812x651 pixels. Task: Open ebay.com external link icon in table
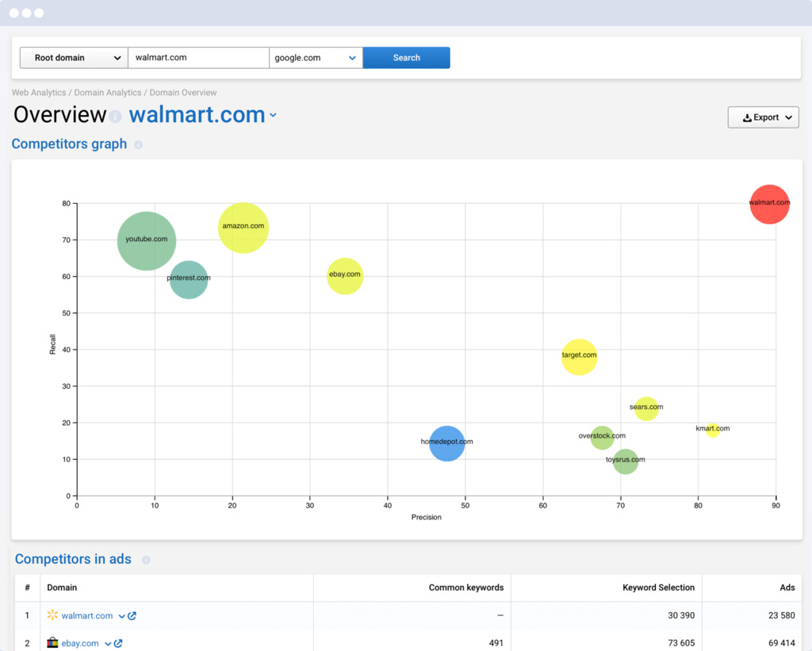(x=118, y=643)
